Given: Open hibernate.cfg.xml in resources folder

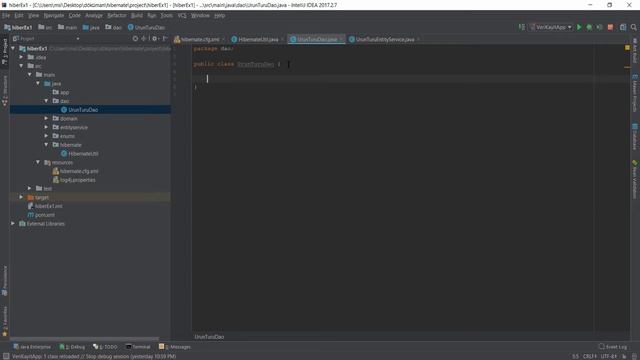Looking at the screenshot, I should click(76, 171).
